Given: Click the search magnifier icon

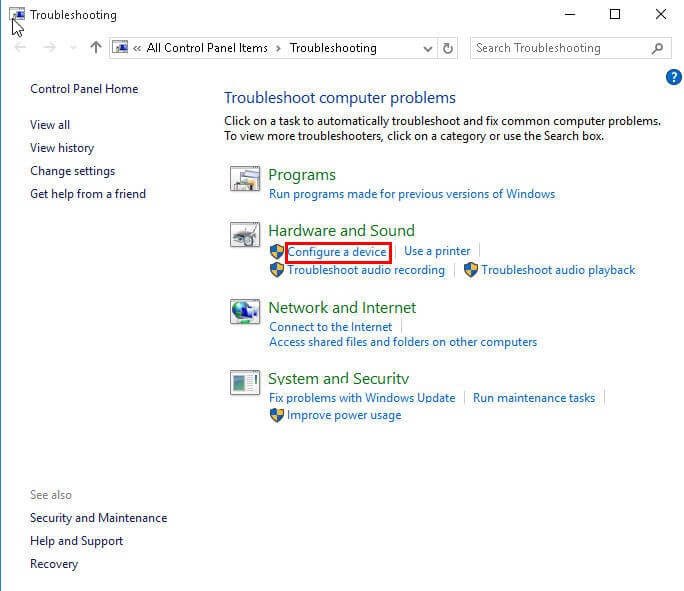Looking at the screenshot, I should coord(657,48).
